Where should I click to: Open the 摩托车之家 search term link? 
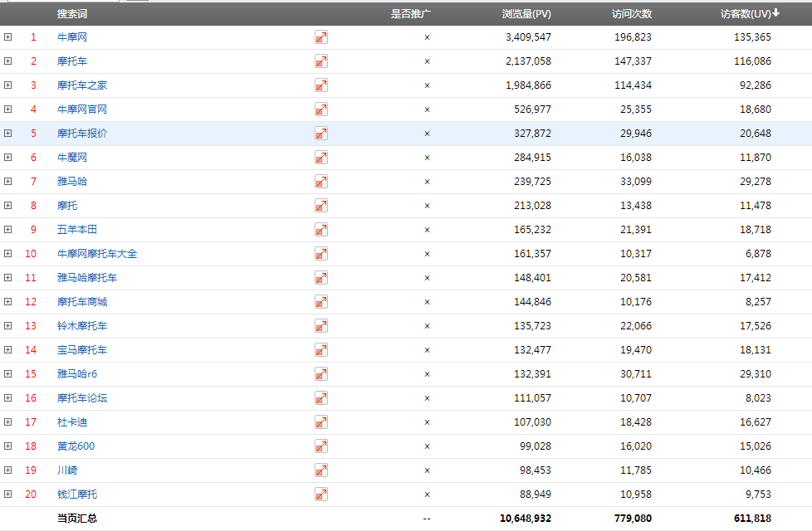[82, 85]
